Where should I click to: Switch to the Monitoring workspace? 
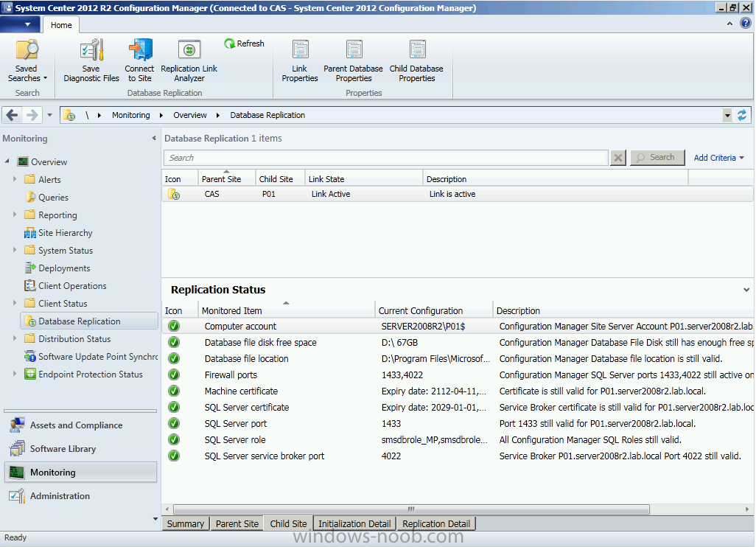(80, 473)
